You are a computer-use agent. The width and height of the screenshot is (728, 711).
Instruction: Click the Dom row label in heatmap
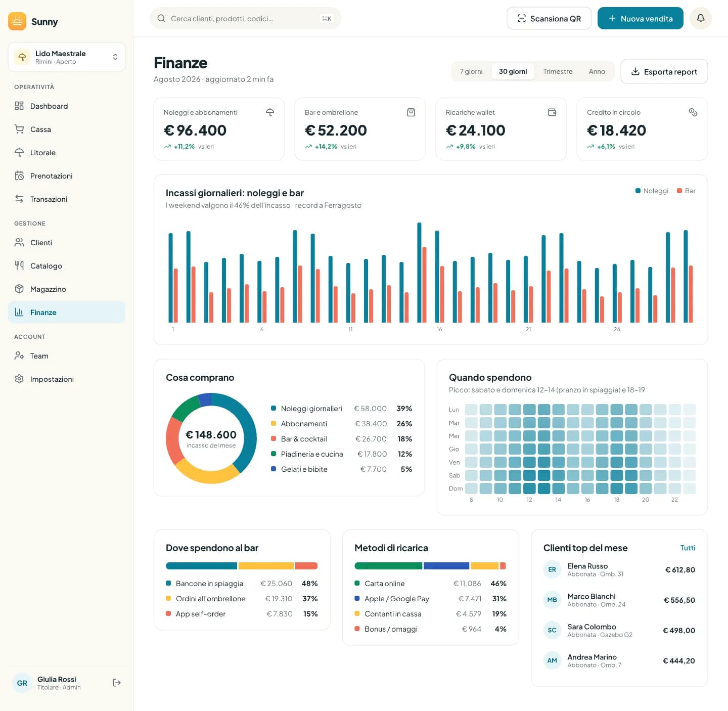tap(456, 488)
